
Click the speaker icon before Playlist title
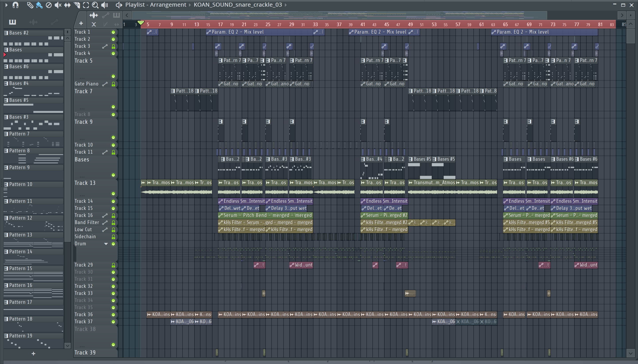click(119, 5)
